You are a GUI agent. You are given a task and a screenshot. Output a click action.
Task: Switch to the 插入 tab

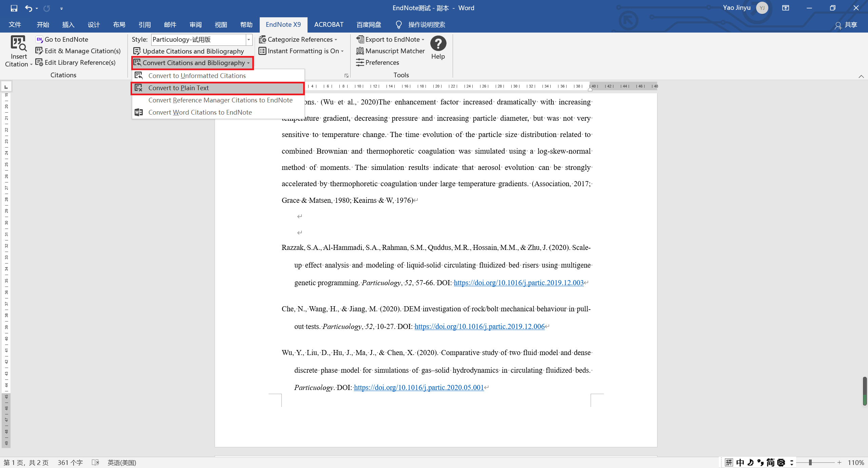(x=68, y=25)
